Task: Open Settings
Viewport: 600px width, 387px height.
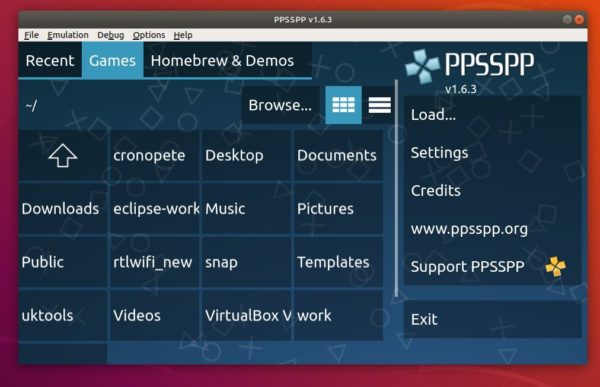Action: click(492, 153)
